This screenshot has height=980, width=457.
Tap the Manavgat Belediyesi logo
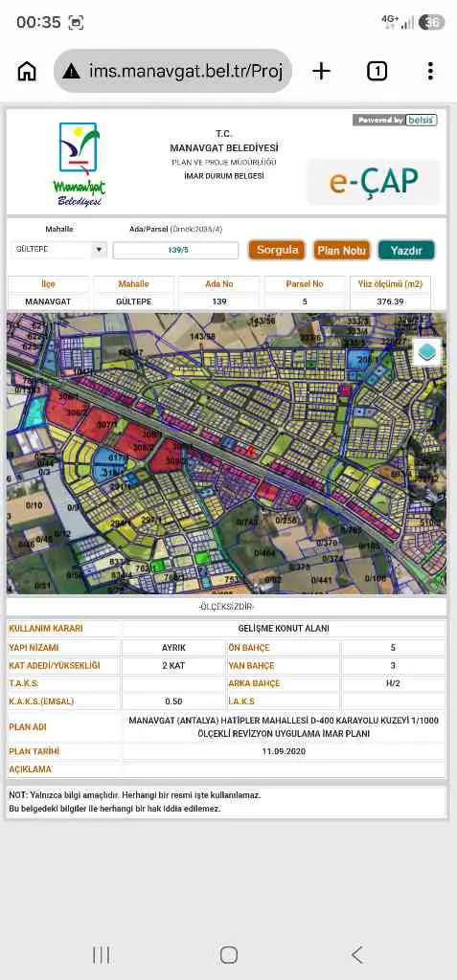(x=79, y=164)
